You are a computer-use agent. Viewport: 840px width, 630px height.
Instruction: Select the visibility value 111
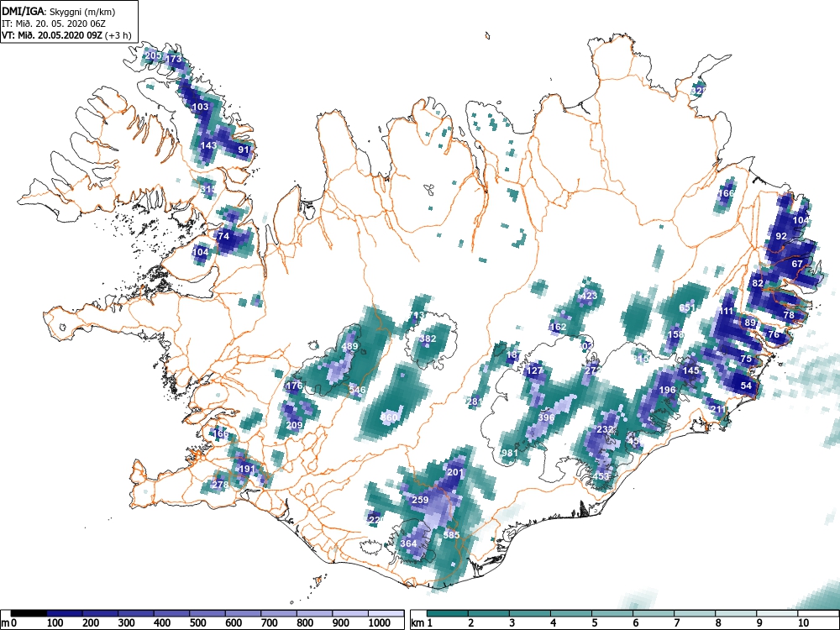[726, 312]
